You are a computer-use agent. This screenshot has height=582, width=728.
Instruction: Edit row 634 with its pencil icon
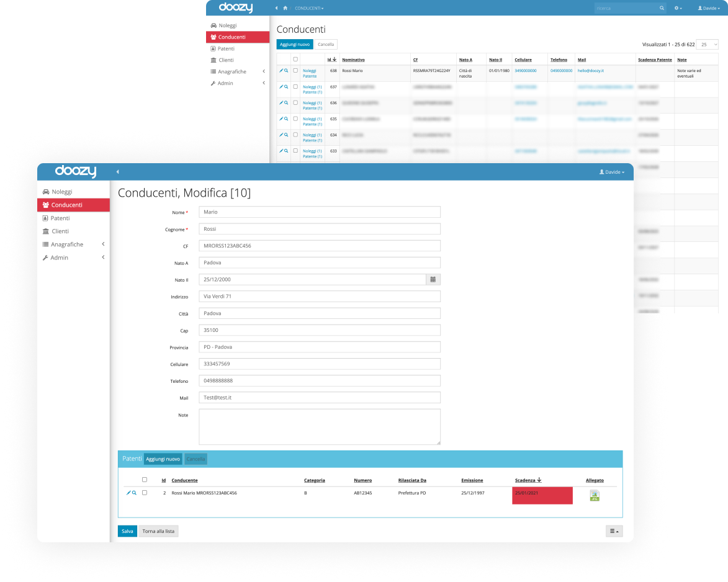tap(281, 135)
